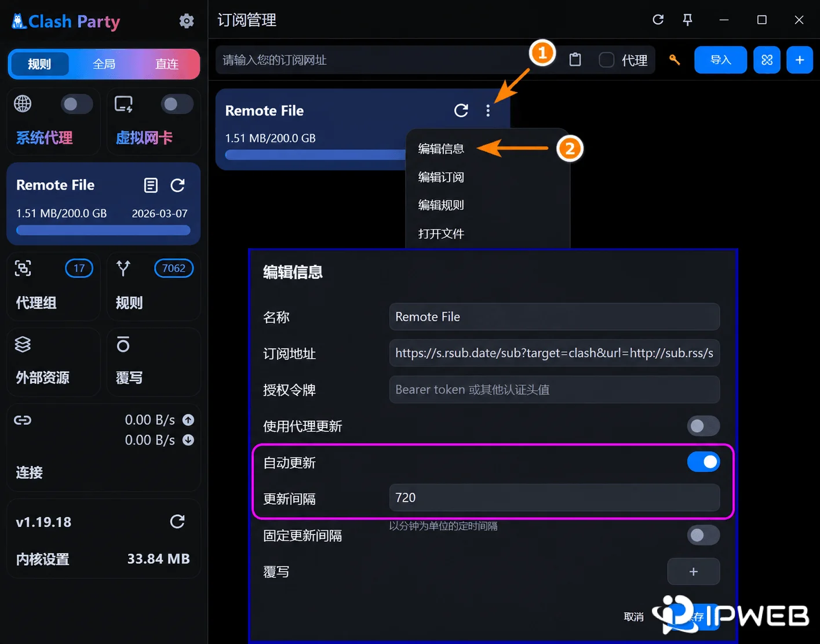Viewport: 820px width, 644px height.
Task: Select 打开文件 from the context menu
Action: (x=441, y=234)
